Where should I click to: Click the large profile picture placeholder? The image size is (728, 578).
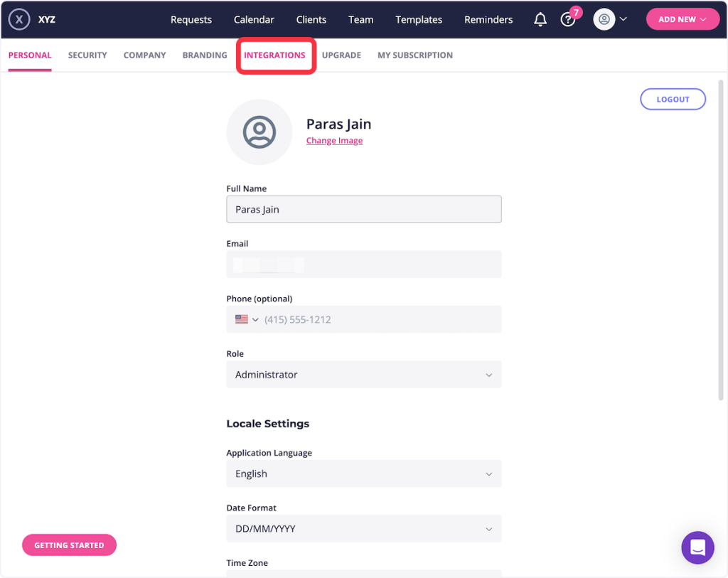tap(259, 132)
